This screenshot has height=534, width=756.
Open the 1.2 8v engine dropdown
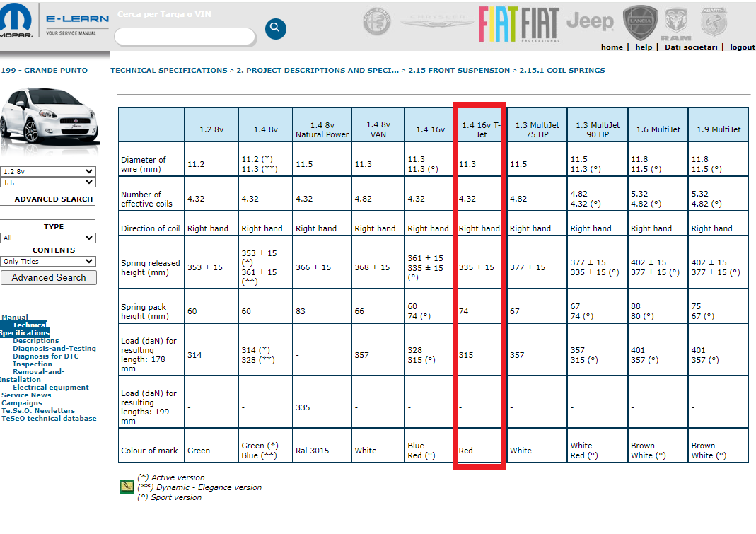[x=47, y=171]
